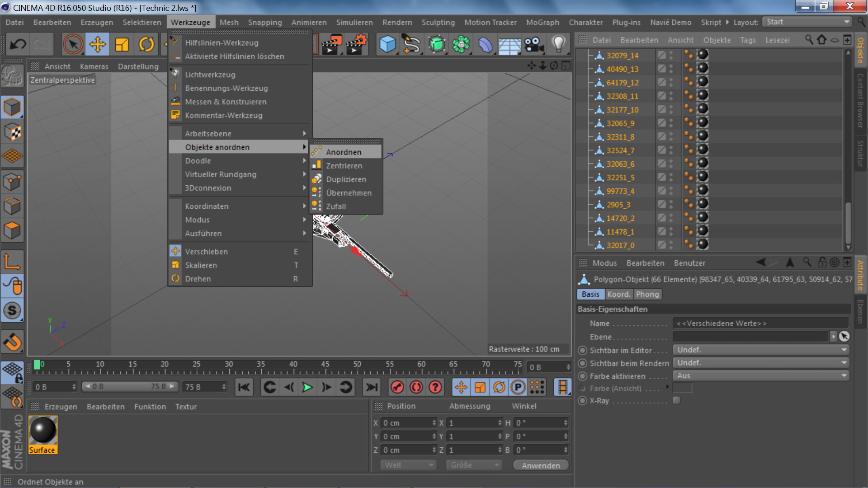The image size is (868, 488).
Task: Open Sichtbar im Editor dropdown
Action: click(x=761, y=350)
